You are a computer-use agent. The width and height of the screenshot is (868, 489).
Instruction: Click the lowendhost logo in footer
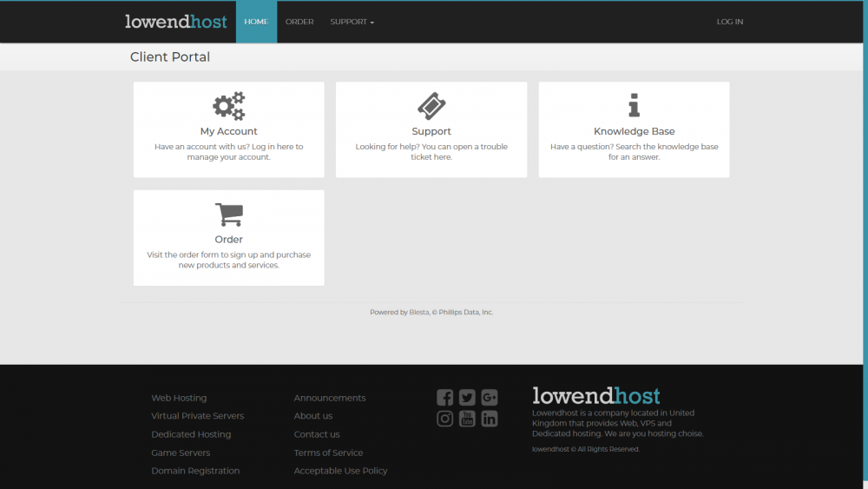pos(596,395)
